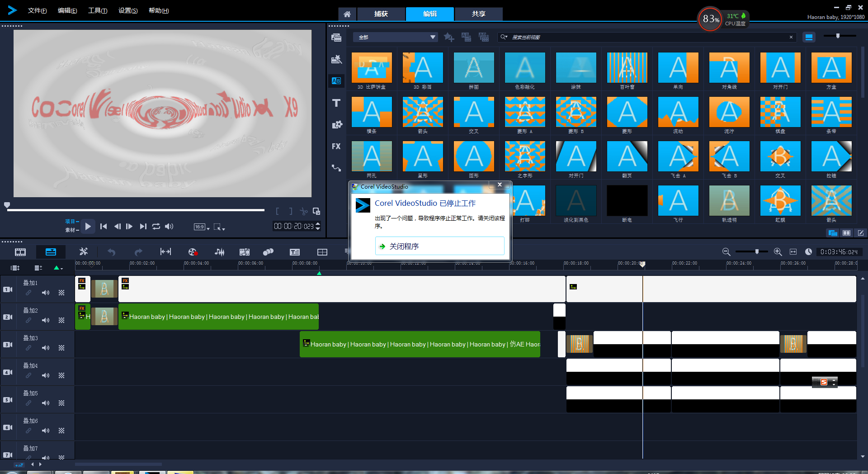Open the 帮助(H) menu
Image resolution: width=868 pixels, height=474 pixels.
pyautogui.click(x=159, y=10)
